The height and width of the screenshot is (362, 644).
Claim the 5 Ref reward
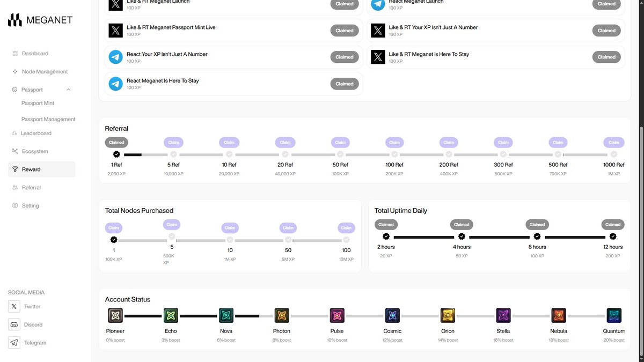(173, 143)
